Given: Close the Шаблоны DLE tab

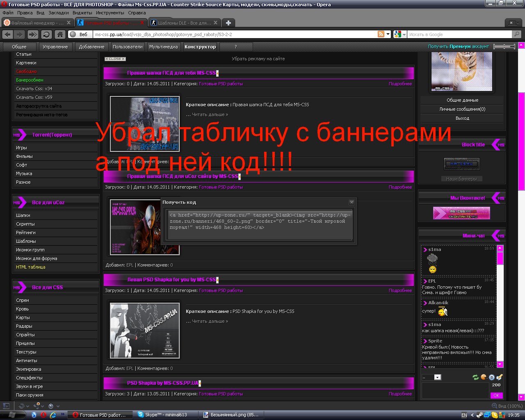Looking at the screenshot, I should point(216,23).
